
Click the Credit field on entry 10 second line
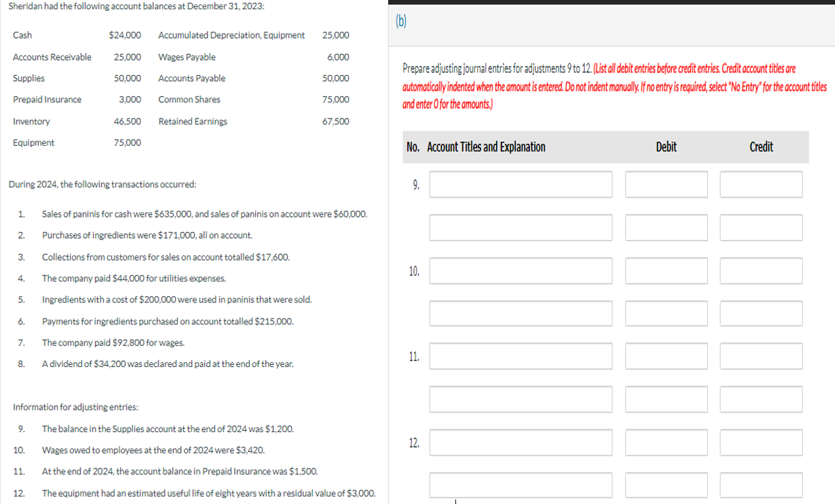click(761, 314)
